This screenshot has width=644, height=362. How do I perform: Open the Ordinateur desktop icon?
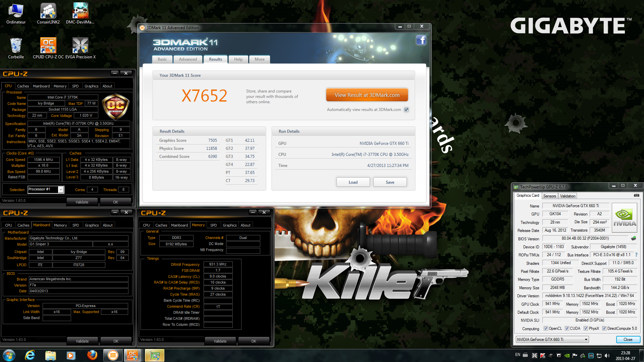point(16,14)
